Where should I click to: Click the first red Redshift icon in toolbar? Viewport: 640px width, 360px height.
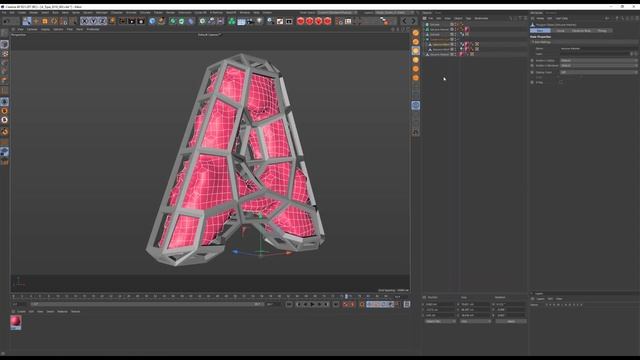point(300,21)
